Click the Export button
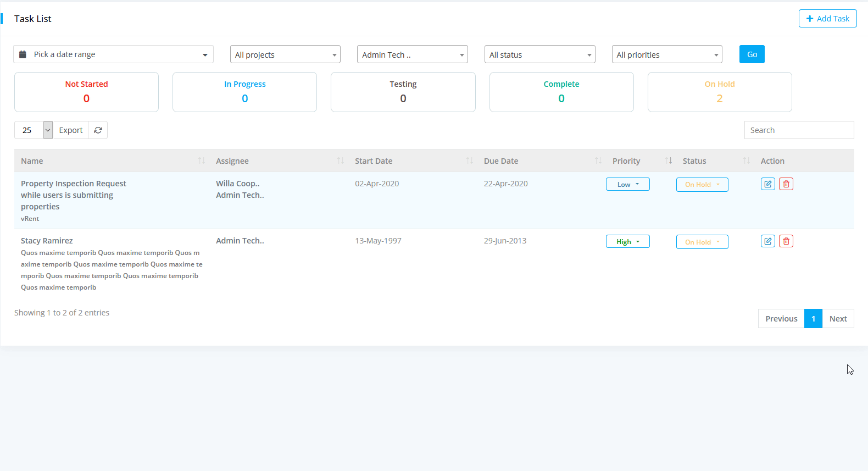868x471 pixels. 71,130
